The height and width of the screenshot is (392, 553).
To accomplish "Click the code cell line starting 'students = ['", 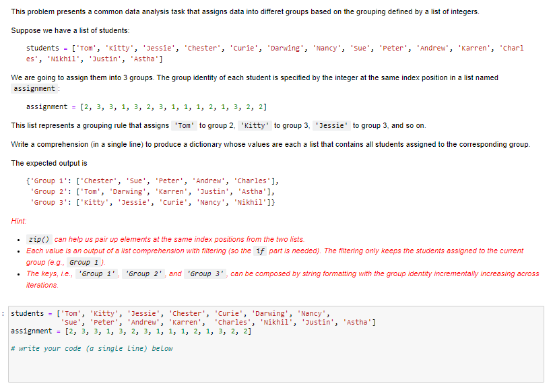I will click(170, 313).
